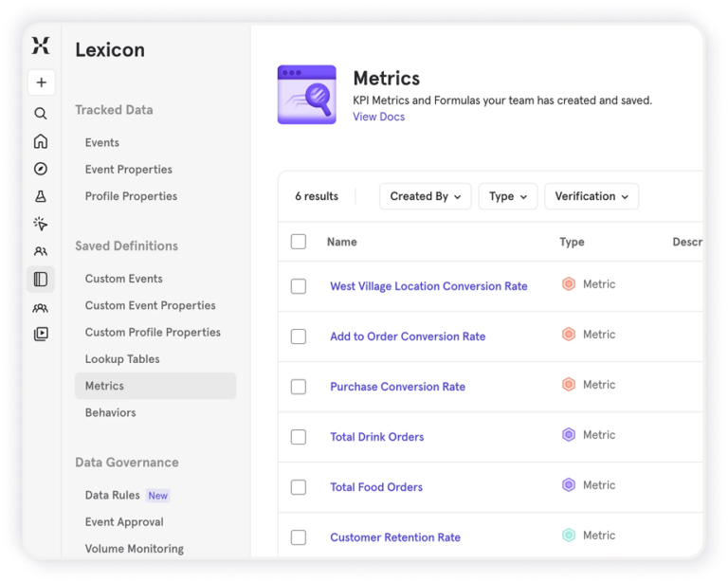Check the Total Drink Orders row
Image resolution: width=728 pixels, height=582 pixels.
pyautogui.click(x=299, y=437)
